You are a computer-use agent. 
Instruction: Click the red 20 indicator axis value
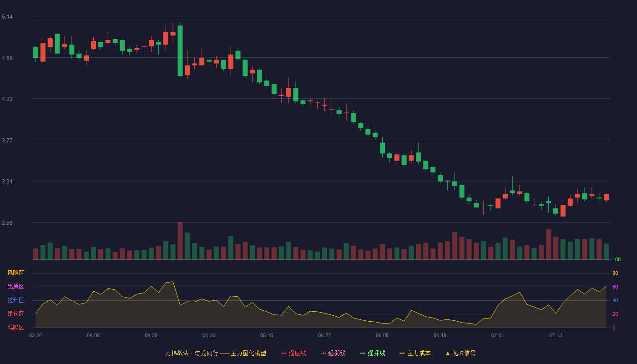click(x=615, y=314)
